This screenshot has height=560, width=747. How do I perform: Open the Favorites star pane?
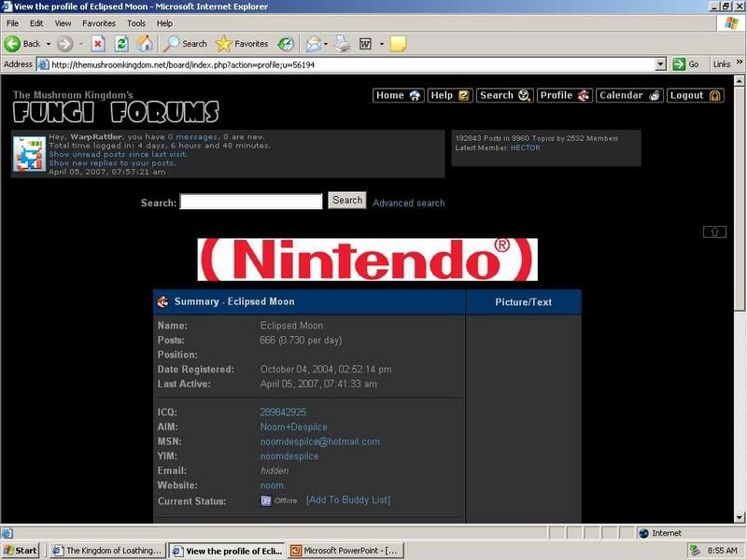[242, 44]
